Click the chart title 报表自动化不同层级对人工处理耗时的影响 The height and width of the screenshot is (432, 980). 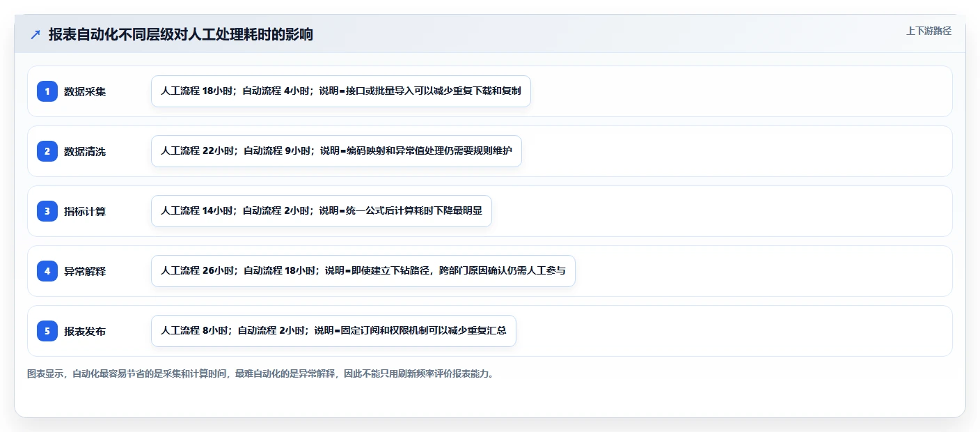(x=181, y=34)
